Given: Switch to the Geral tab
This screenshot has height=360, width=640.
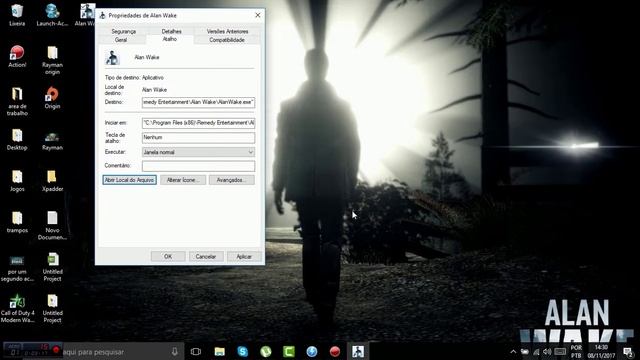Looking at the screenshot, I should pyautogui.click(x=121, y=40).
